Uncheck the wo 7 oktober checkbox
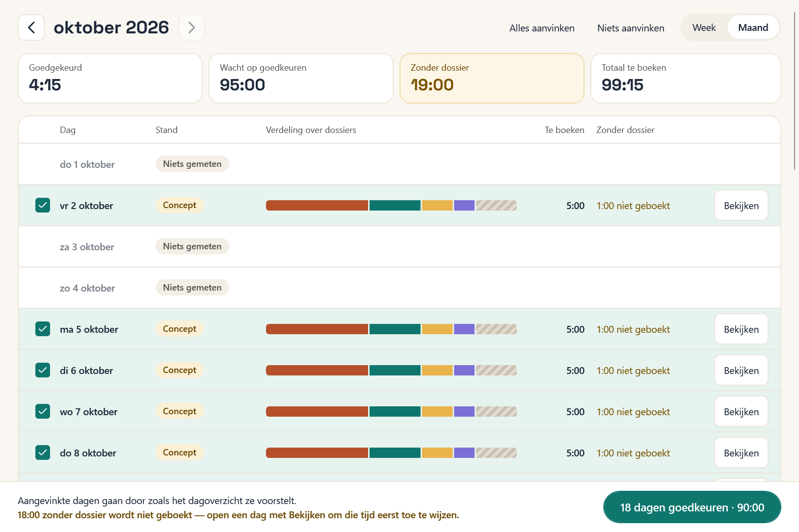The width and height of the screenshot is (799, 532). pyautogui.click(x=43, y=411)
